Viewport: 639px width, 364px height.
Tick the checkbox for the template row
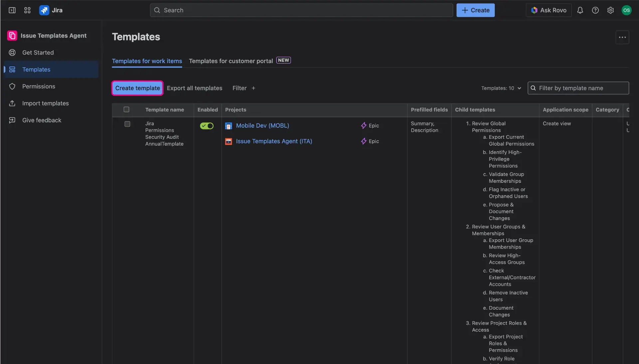click(x=127, y=124)
